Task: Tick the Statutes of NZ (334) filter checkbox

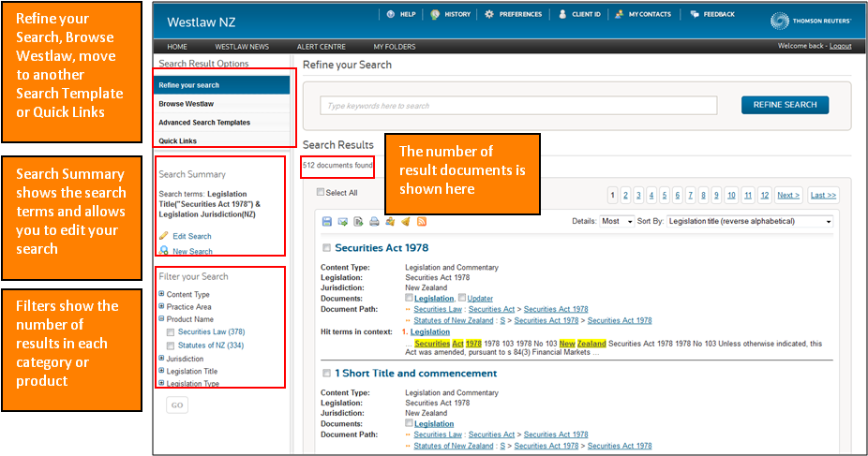Action: [x=171, y=346]
